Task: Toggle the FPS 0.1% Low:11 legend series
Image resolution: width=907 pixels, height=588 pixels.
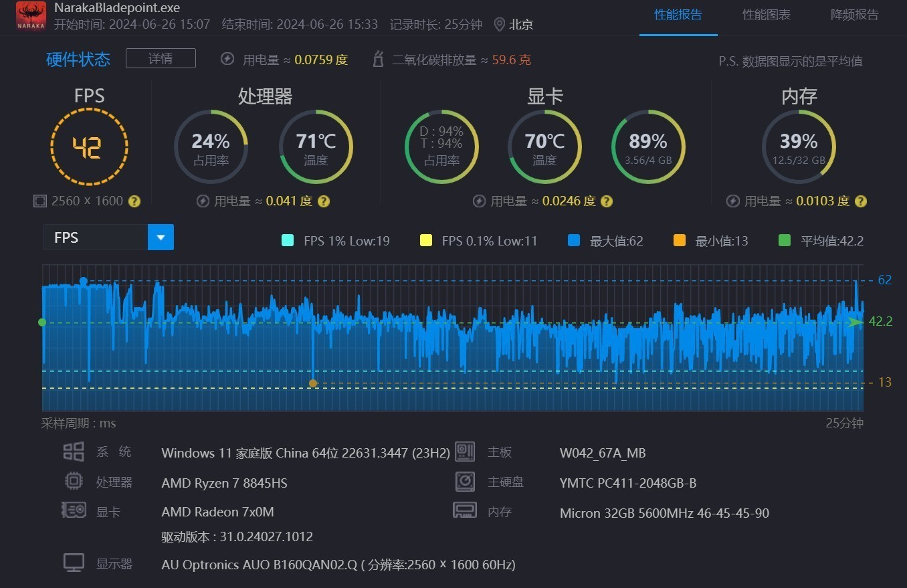Action: (478, 241)
